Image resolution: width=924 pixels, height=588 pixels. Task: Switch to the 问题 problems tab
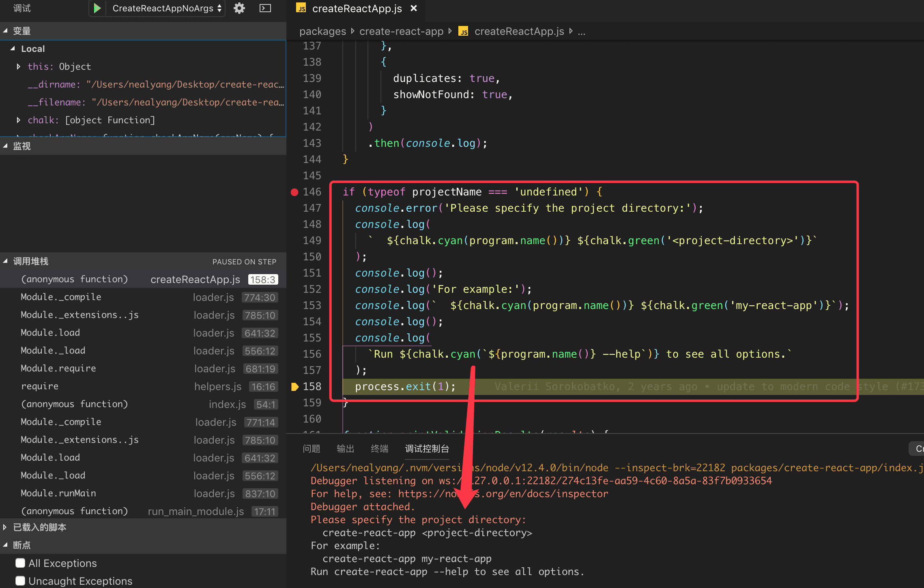click(312, 449)
